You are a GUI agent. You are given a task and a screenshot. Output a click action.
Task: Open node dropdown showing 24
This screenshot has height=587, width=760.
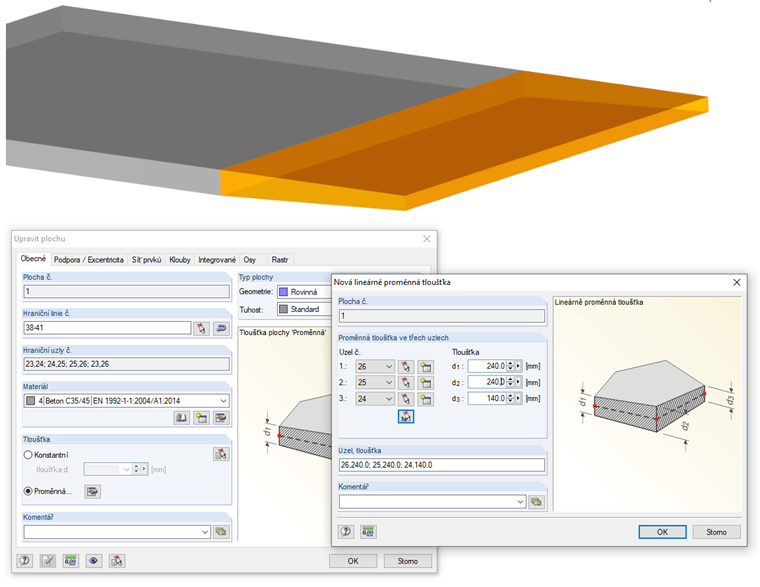point(375,399)
